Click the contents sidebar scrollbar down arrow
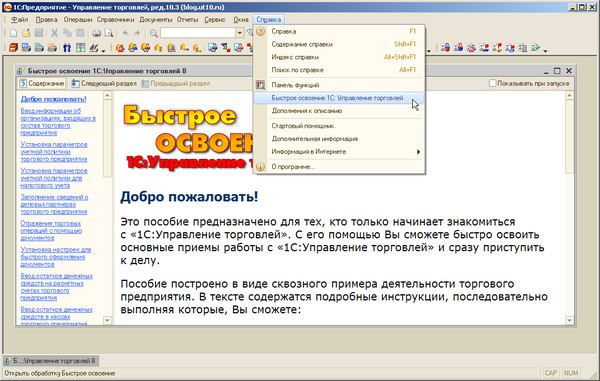Image resolution: width=600 pixels, height=381 pixels. (108, 320)
